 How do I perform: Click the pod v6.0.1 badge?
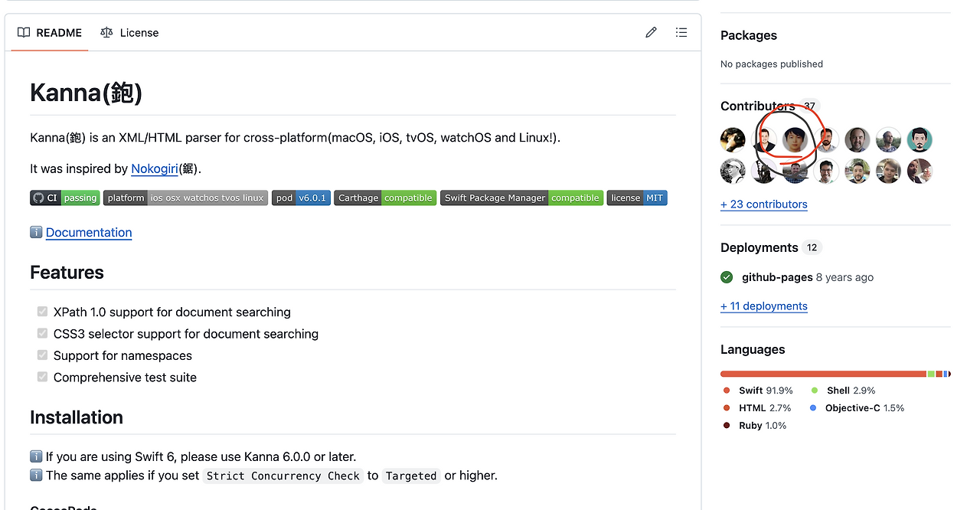pos(301,198)
